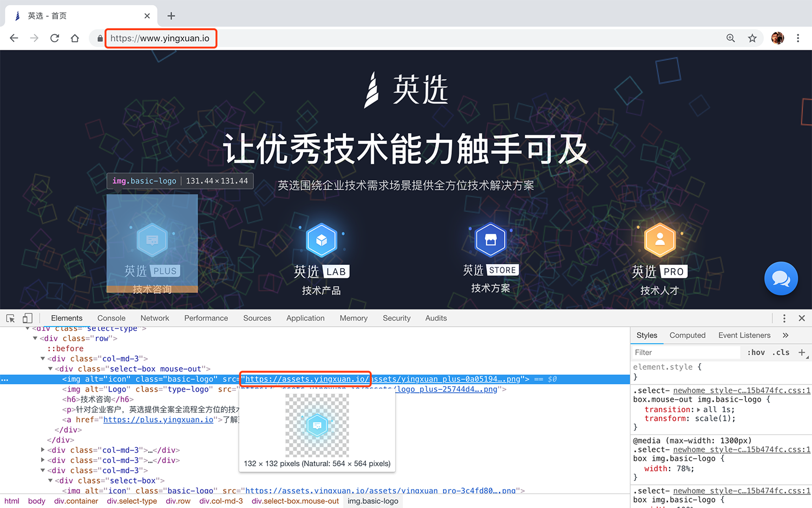The height and width of the screenshot is (508, 812).
Task: Select the ::before pseudo element row
Action: [66, 349]
